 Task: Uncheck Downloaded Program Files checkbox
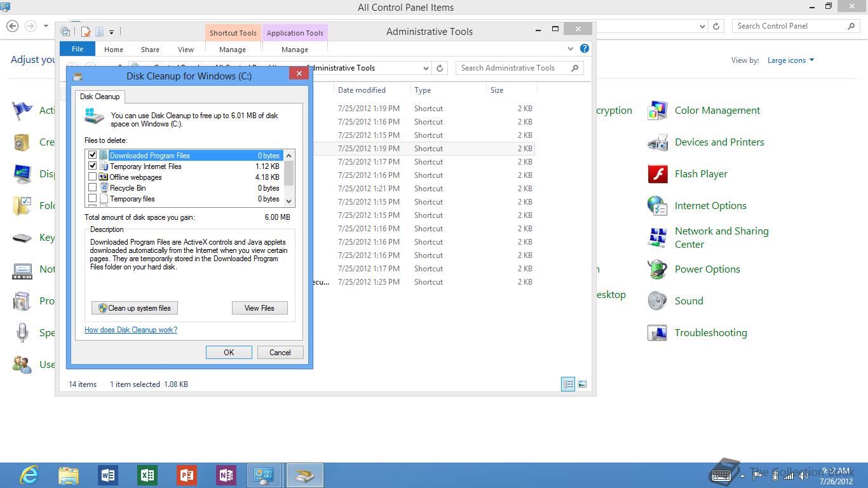(93, 155)
